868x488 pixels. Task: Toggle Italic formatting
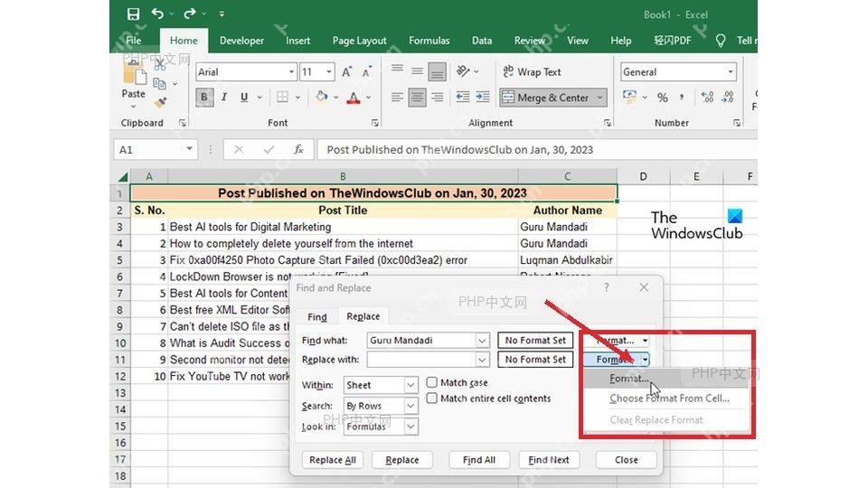coord(224,98)
